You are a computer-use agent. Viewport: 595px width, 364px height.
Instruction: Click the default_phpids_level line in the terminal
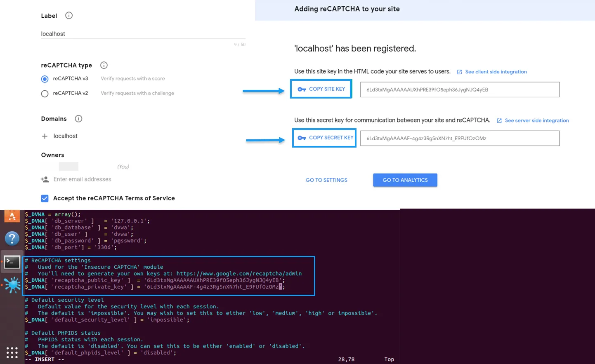click(x=100, y=353)
